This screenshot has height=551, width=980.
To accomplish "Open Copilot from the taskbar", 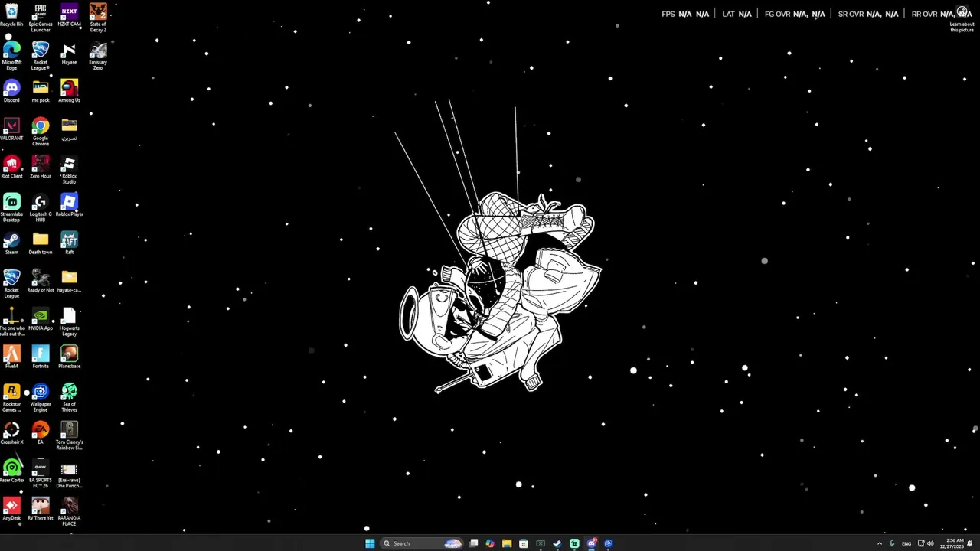I will (490, 543).
